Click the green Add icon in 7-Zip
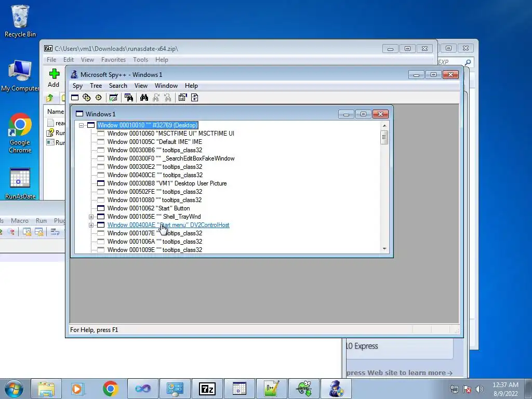The height and width of the screenshot is (399, 532). (54, 78)
